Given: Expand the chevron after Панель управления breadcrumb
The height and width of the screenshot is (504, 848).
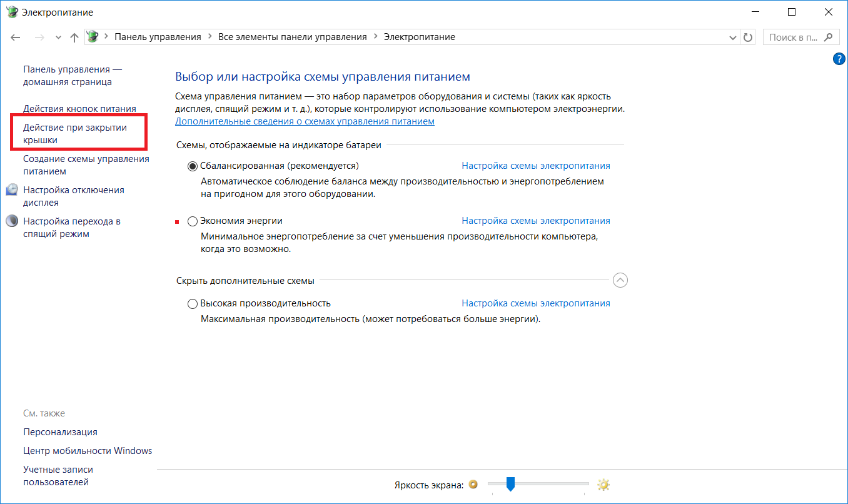Looking at the screenshot, I should 209,37.
